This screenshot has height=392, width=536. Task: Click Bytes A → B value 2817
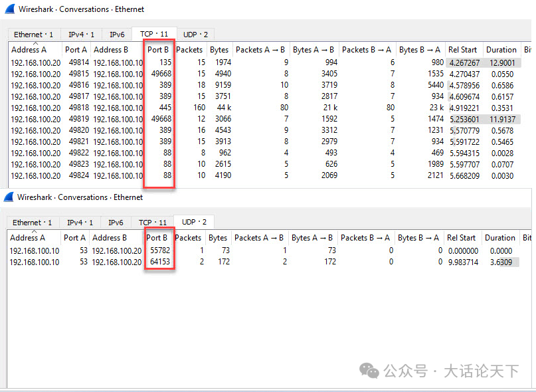[329, 96]
